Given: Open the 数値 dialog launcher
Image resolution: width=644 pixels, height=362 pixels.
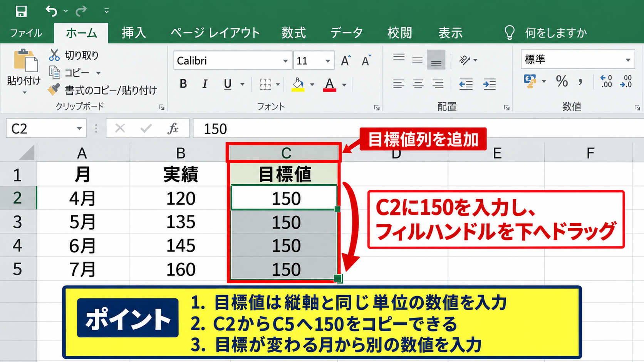Looking at the screenshot, I should coord(637,108).
